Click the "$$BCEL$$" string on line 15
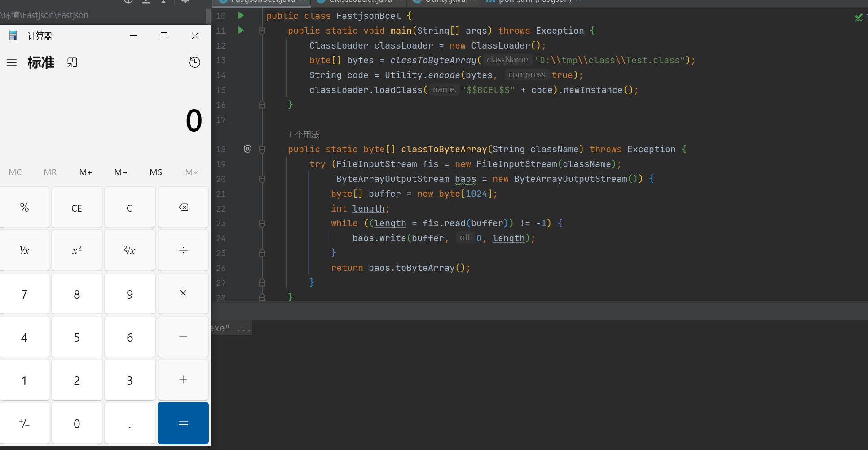This screenshot has width=868, height=450. [488, 90]
